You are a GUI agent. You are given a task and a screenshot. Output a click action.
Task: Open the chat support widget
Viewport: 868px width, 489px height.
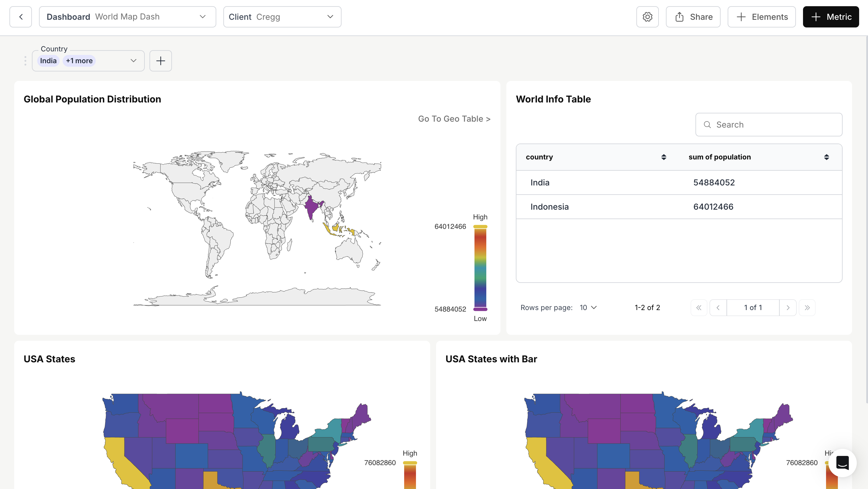pyautogui.click(x=842, y=463)
